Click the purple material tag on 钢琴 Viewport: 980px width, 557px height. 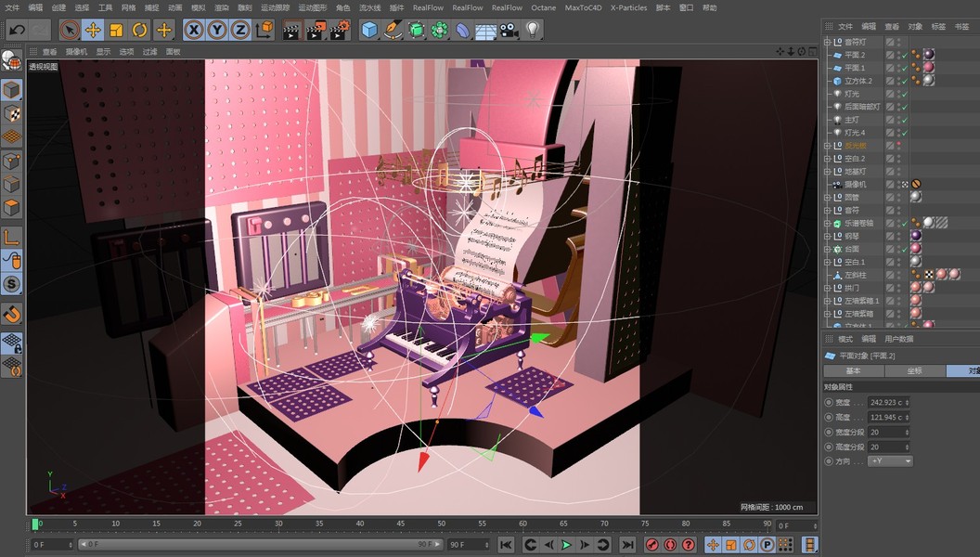click(x=916, y=236)
